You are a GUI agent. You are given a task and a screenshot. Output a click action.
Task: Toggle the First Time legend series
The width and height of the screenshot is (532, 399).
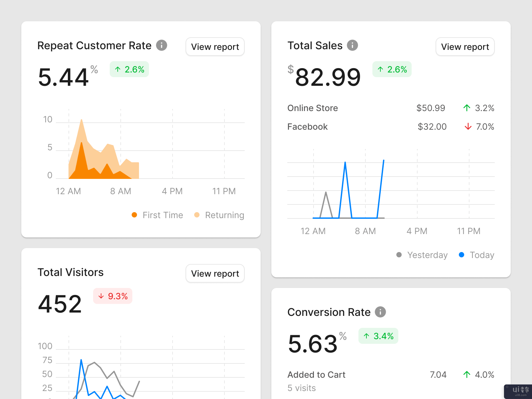coord(158,215)
